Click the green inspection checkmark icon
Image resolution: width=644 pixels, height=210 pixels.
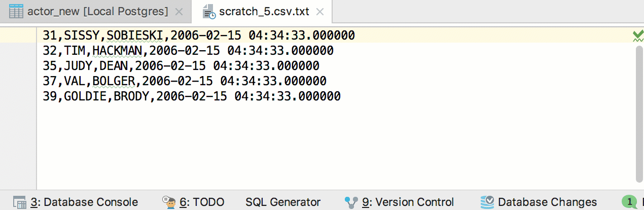coord(637,36)
